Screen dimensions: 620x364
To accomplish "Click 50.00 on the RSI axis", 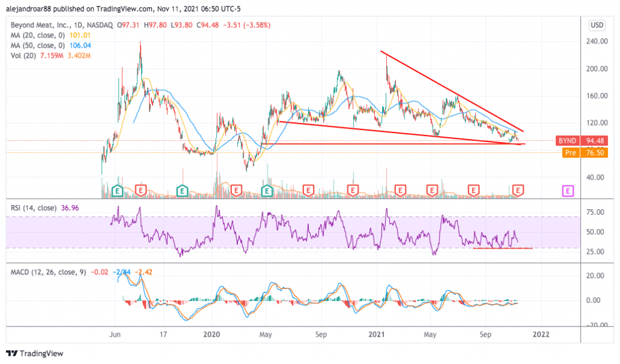I will [x=595, y=232].
